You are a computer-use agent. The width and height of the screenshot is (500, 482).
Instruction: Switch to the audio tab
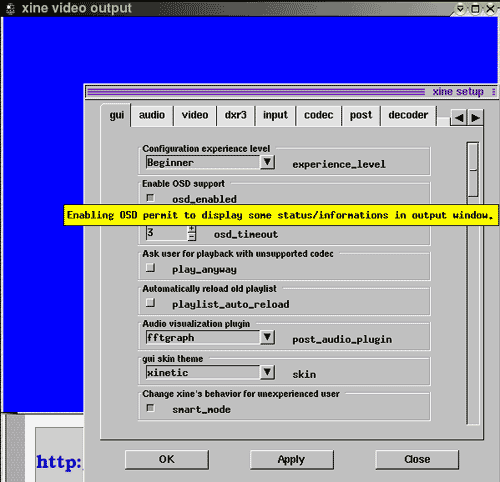[x=152, y=116]
